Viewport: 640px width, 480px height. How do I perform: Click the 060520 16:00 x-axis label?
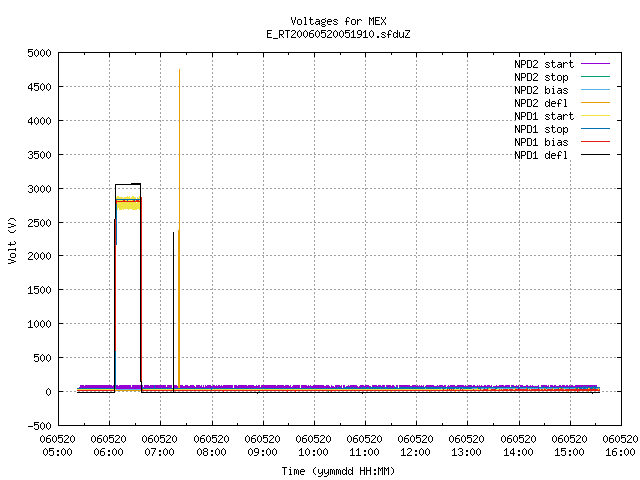620,445
